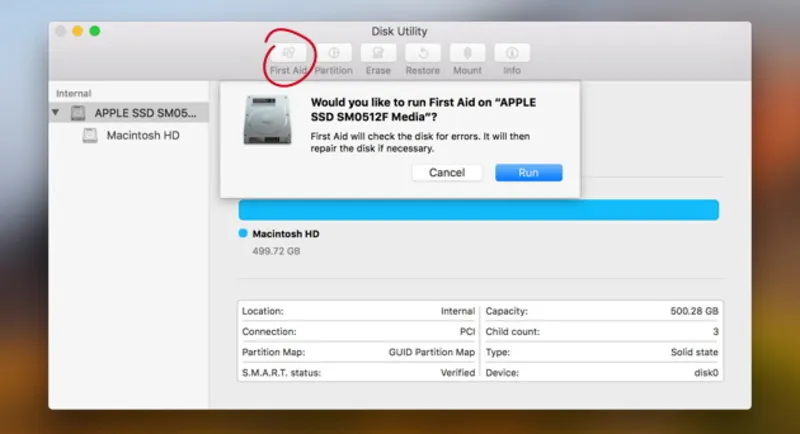Click the Type Solid state value
Viewport: 800px width, 434px height.
[x=694, y=352]
